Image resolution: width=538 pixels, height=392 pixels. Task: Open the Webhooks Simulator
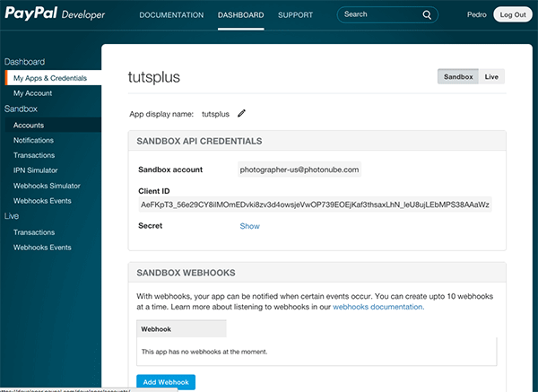(x=47, y=186)
